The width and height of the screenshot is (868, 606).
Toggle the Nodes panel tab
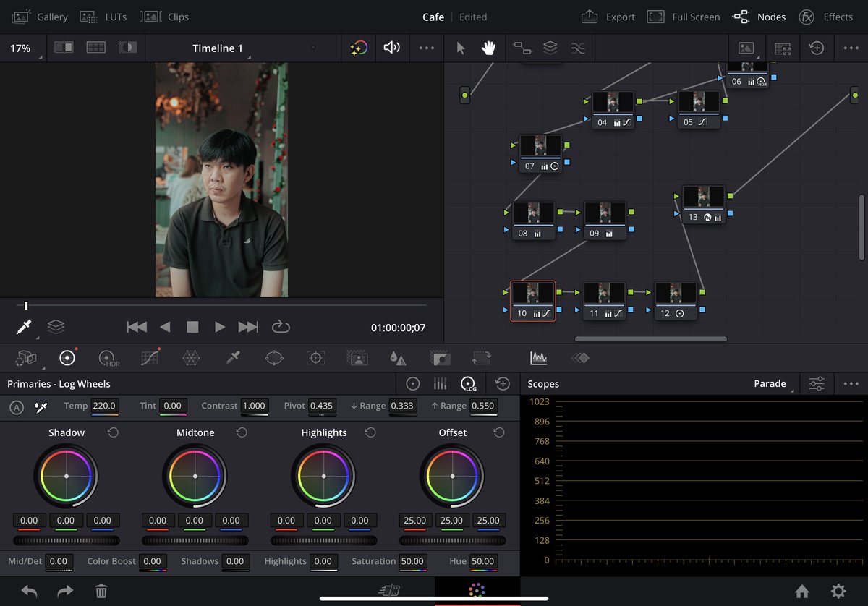[759, 17]
